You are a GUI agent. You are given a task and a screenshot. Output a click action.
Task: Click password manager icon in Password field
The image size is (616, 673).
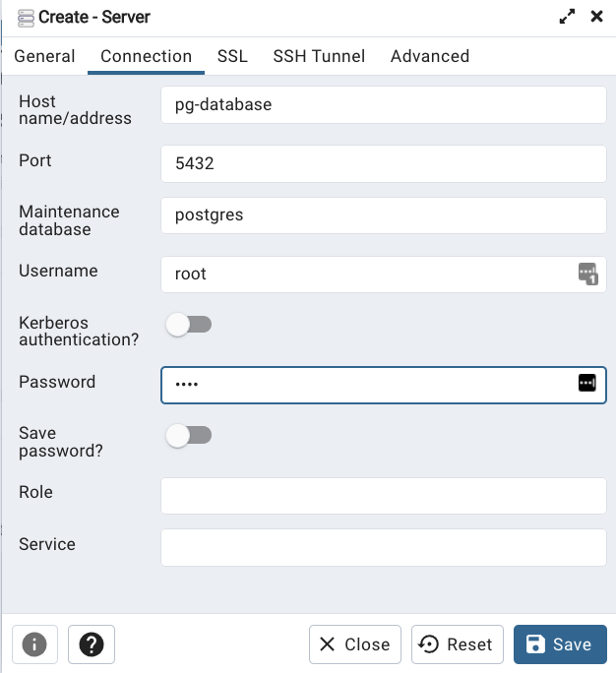click(586, 383)
